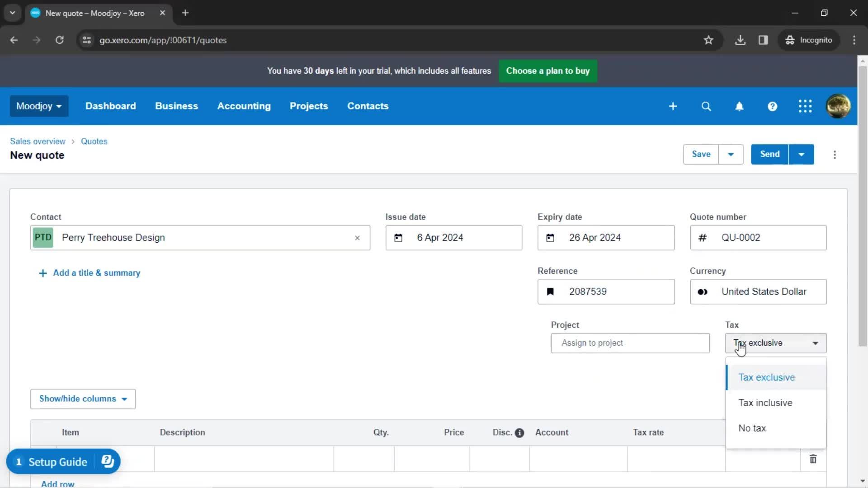Click the Quote number field QU-0002

point(758,238)
